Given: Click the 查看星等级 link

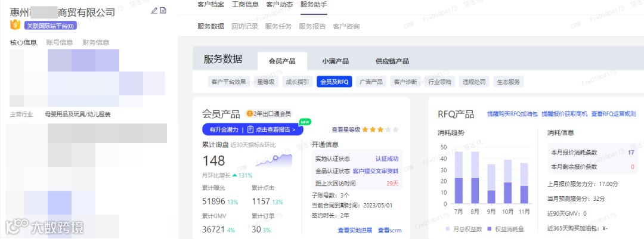Looking at the screenshot, I should tap(346, 130).
